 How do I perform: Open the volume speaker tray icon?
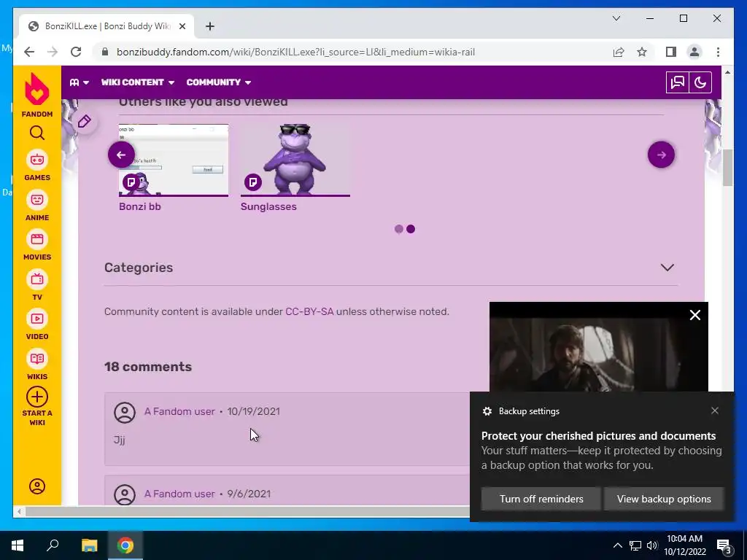[x=652, y=545]
